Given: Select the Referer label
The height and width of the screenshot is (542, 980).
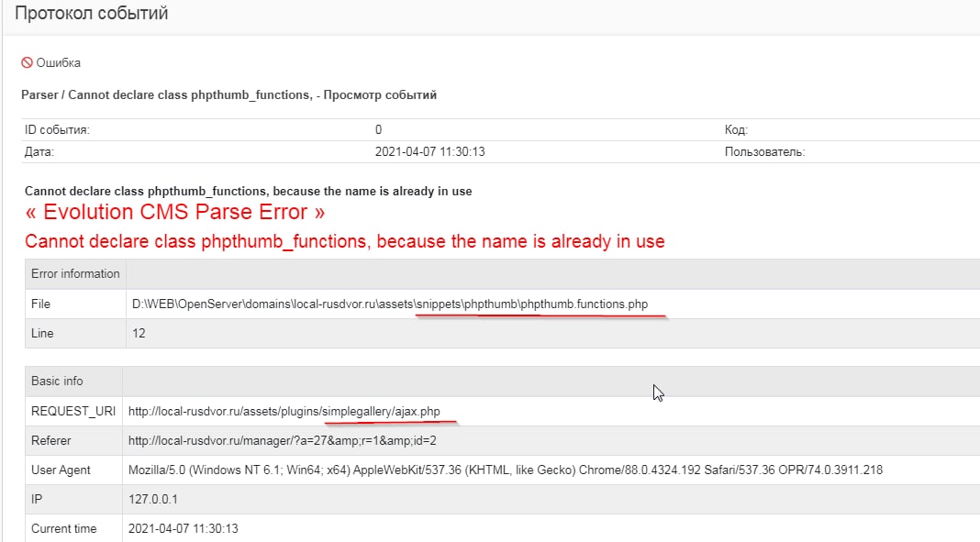Looking at the screenshot, I should 51,441.
